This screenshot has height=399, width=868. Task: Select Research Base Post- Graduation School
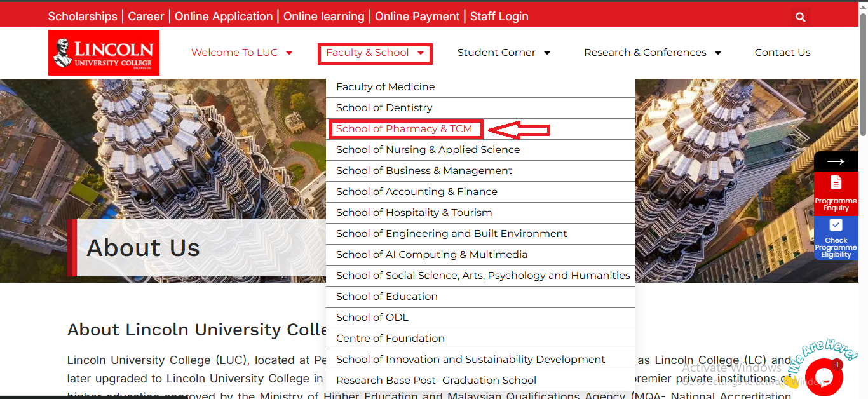[x=480, y=381]
